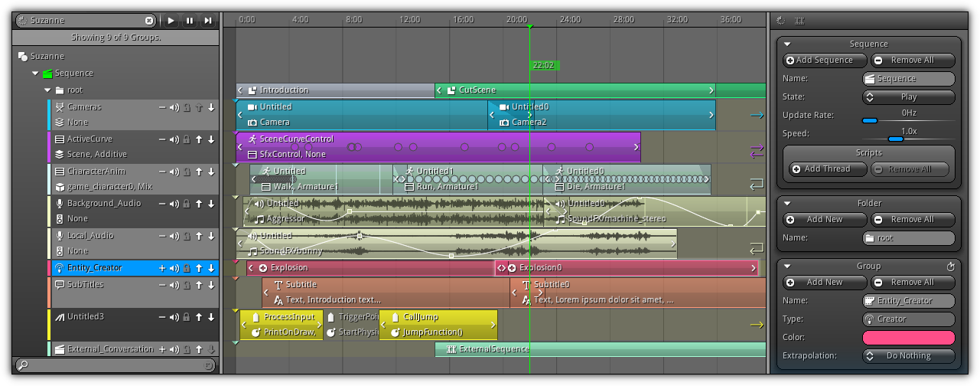980x386 pixels.
Task: Toggle lock on the Entity_Creator track
Action: tap(187, 269)
